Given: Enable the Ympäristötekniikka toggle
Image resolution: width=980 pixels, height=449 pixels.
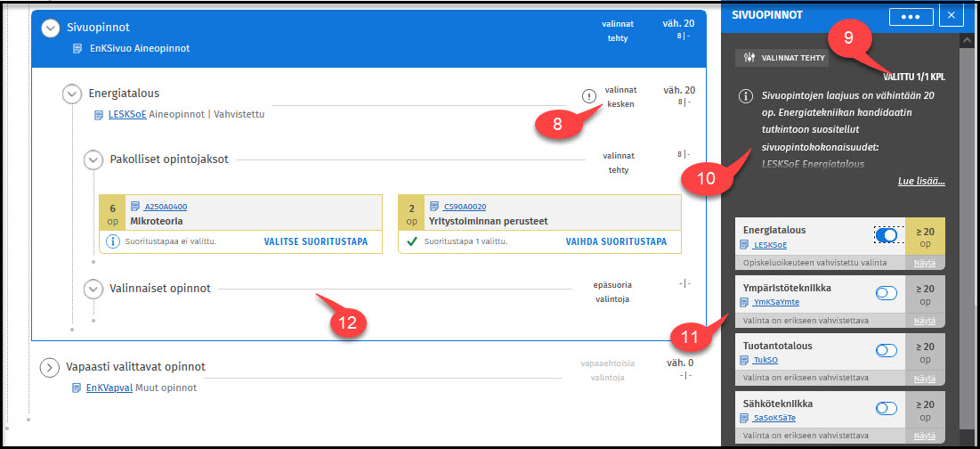Looking at the screenshot, I should [x=887, y=292].
